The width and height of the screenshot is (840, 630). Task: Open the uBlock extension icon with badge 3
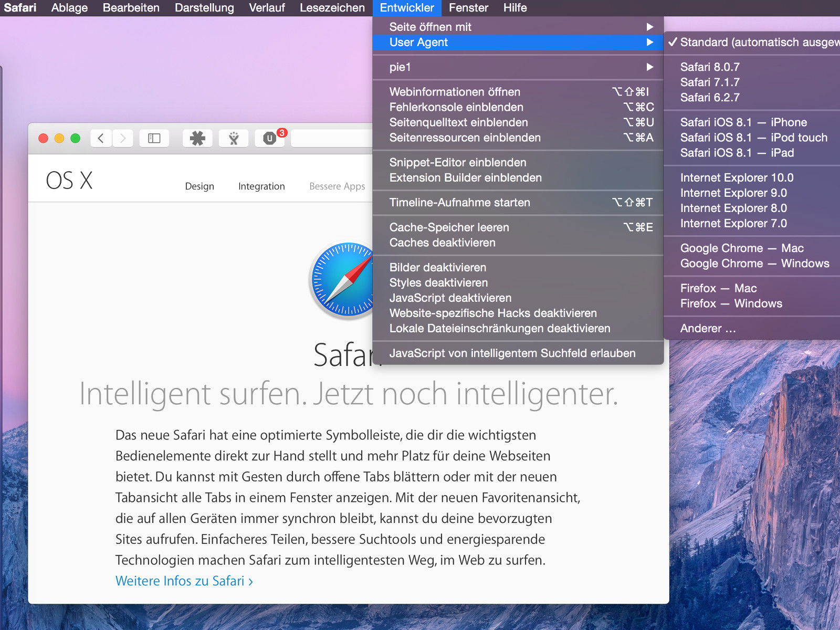pos(270,138)
